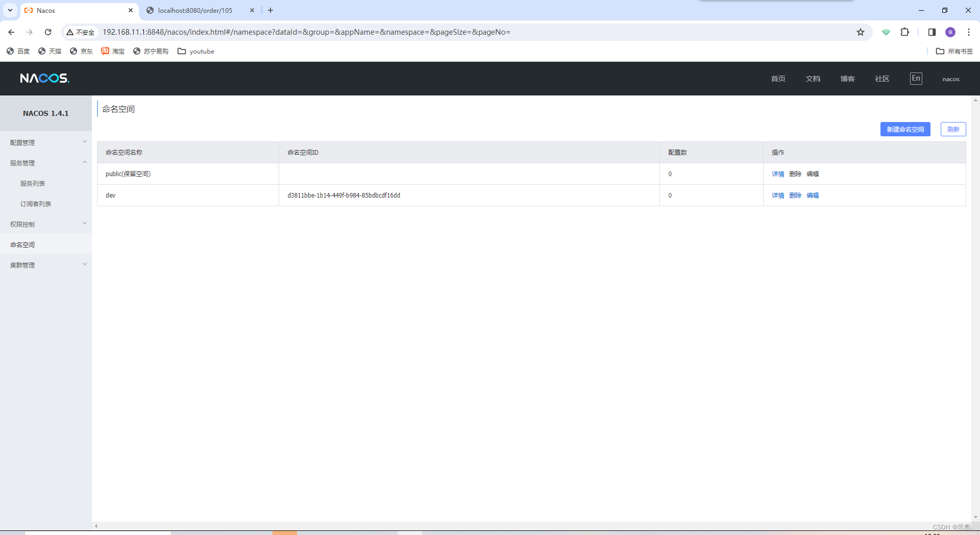View 详情 for dev namespace
Viewport: 980px width, 535px height.
pyautogui.click(x=778, y=196)
